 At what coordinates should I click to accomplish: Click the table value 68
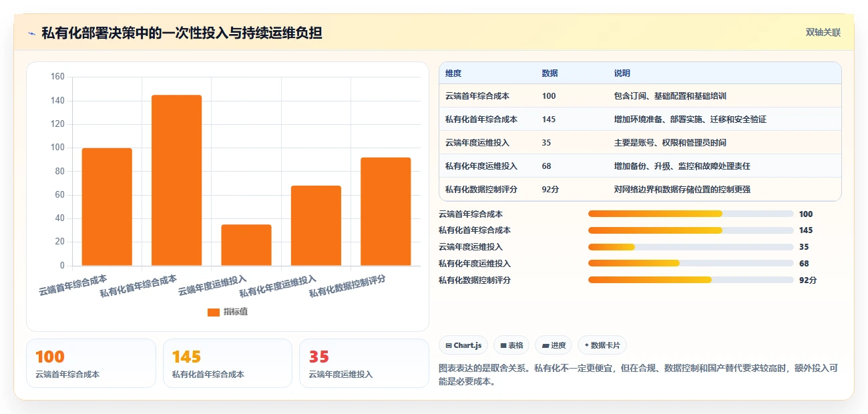(x=547, y=166)
